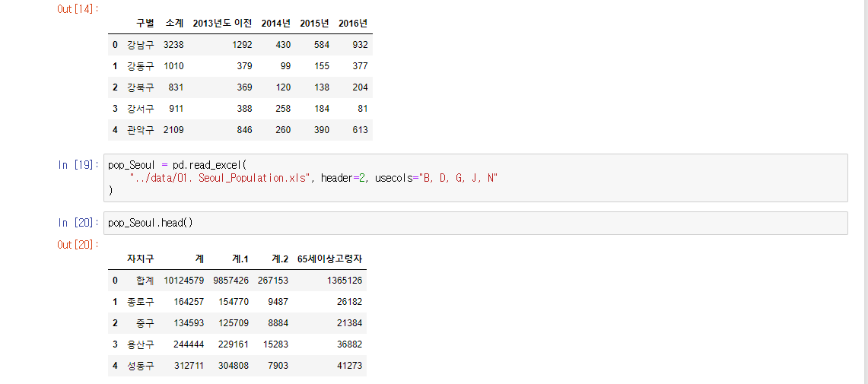Click the 1292 value in 강남구 row
The width and height of the screenshot is (868, 384).
(243, 45)
